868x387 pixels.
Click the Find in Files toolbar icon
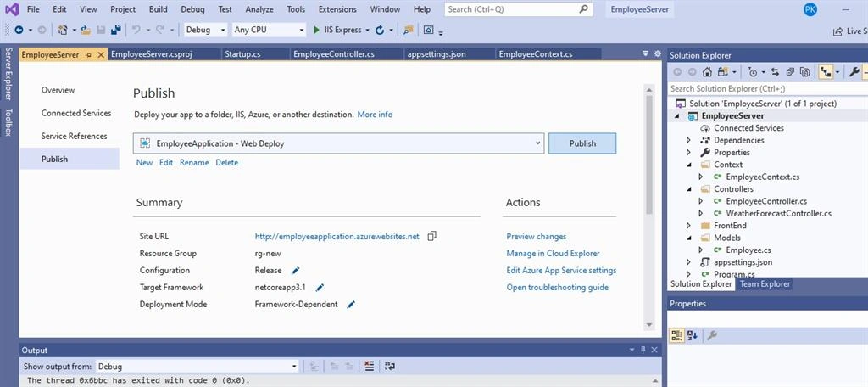click(x=408, y=30)
